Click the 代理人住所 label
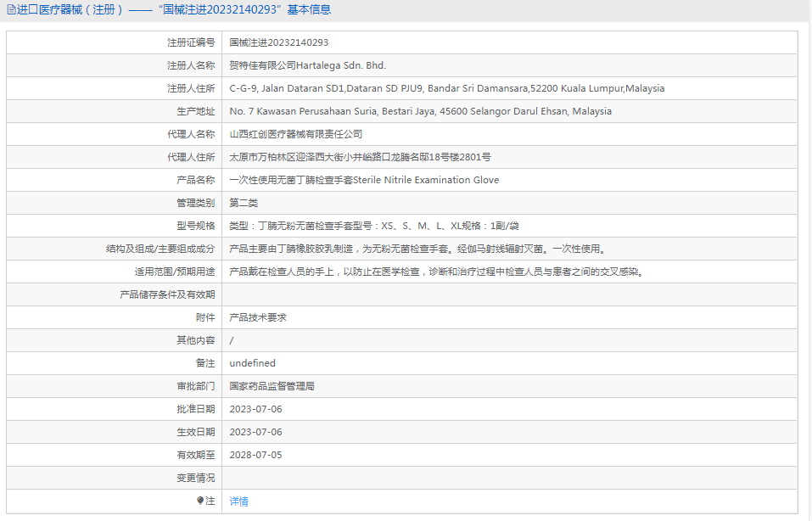 click(x=191, y=157)
